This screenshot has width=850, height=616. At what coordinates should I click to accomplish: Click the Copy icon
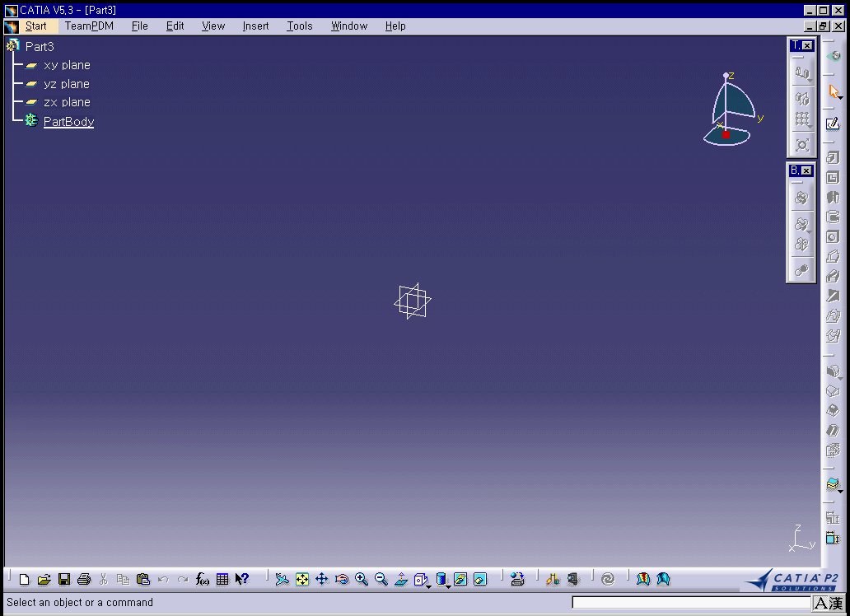pos(123,579)
